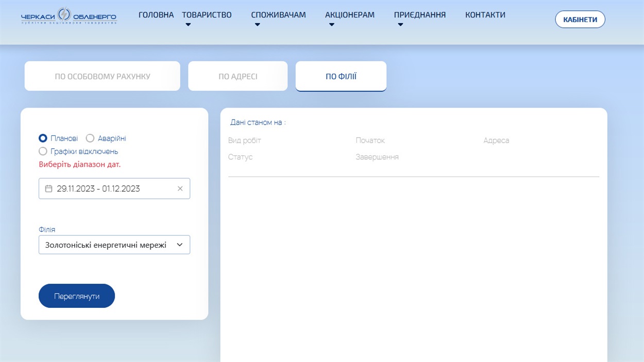644x362 pixels.
Task: Select the По філії tab
Action: (341, 76)
